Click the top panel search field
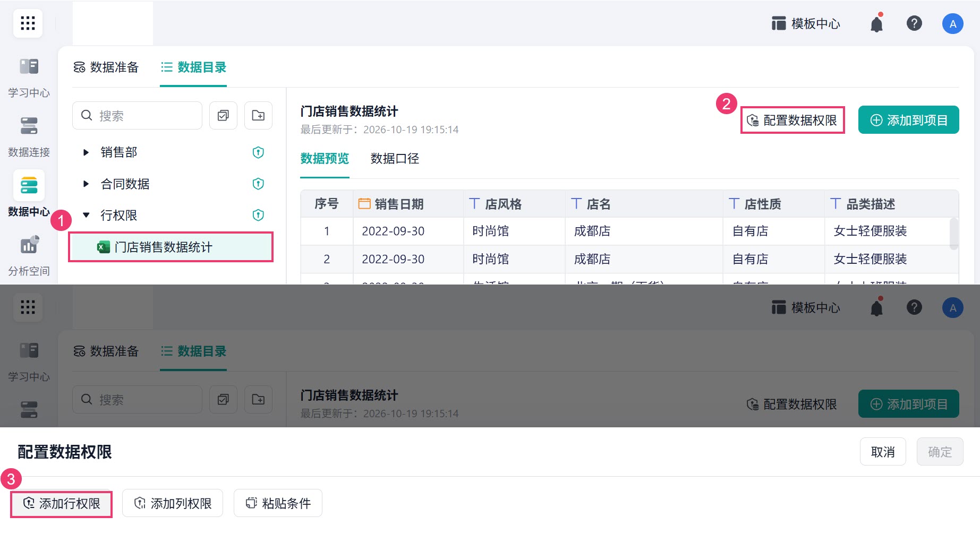This screenshot has width=980, height=551. [137, 115]
